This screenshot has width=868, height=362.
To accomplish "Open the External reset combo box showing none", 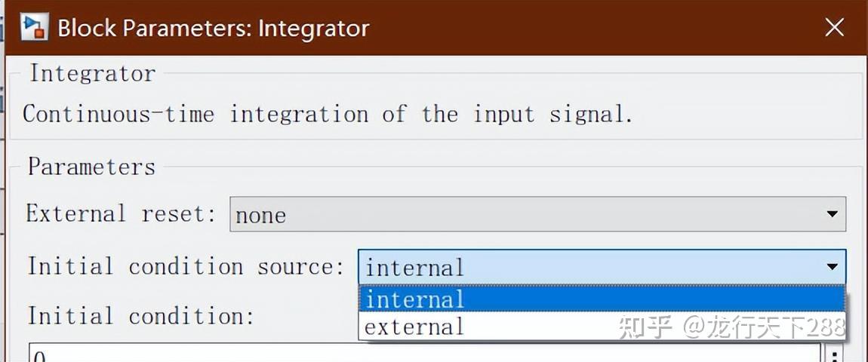I will pos(528,214).
